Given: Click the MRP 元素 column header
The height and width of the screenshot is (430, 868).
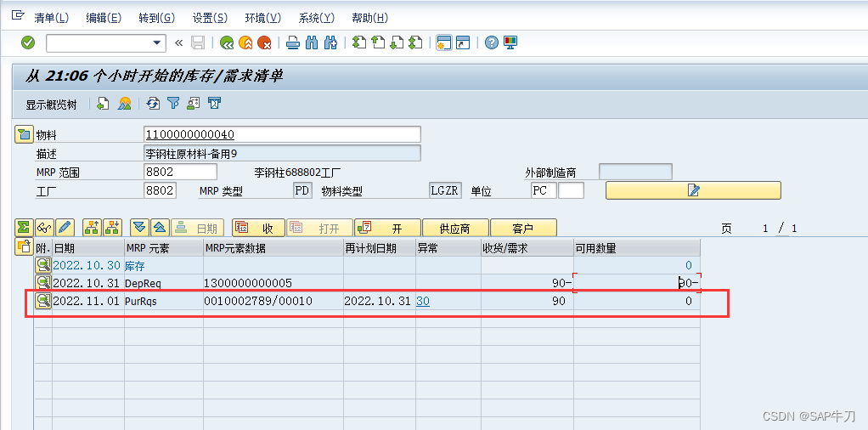Looking at the screenshot, I should [x=164, y=248].
